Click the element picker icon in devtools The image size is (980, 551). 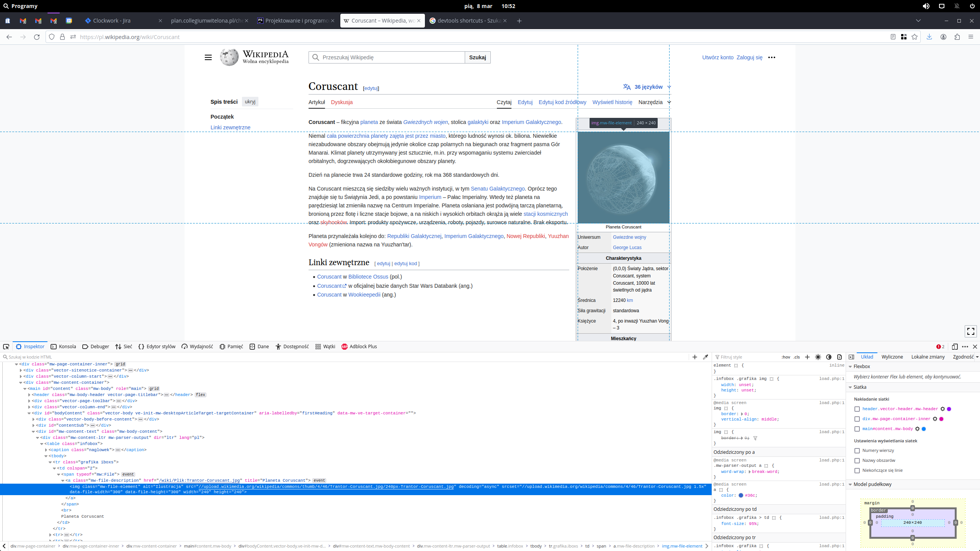click(x=6, y=347)
